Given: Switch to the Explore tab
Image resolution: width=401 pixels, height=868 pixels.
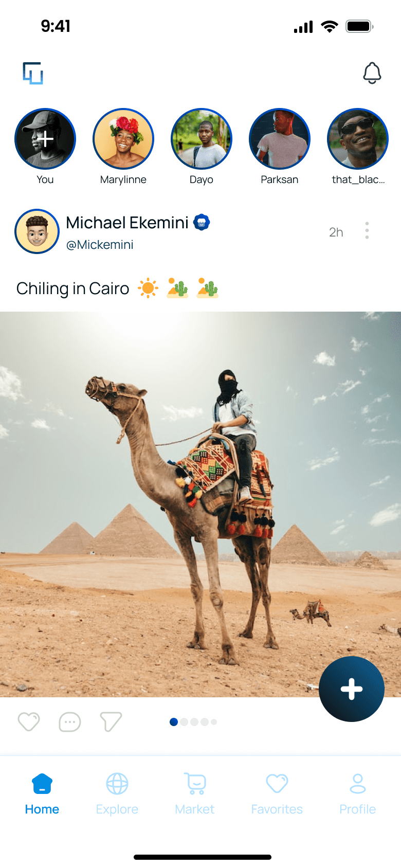Looking at the screenshot, I should click(117, 794).
